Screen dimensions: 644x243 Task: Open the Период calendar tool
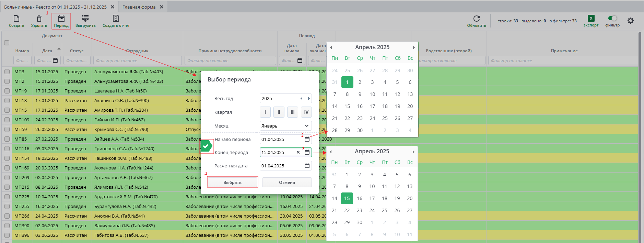click(61, 19)
